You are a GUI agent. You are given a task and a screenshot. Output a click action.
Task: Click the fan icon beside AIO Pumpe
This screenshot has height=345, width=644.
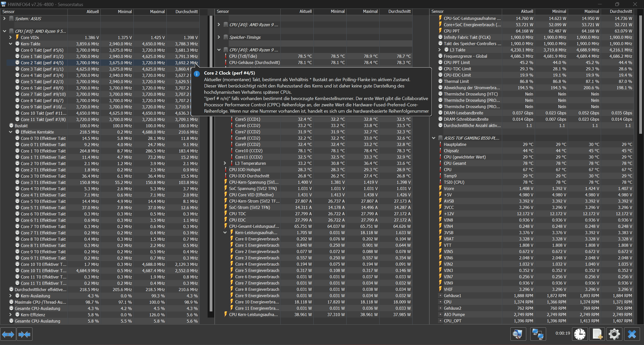point(440,315)
